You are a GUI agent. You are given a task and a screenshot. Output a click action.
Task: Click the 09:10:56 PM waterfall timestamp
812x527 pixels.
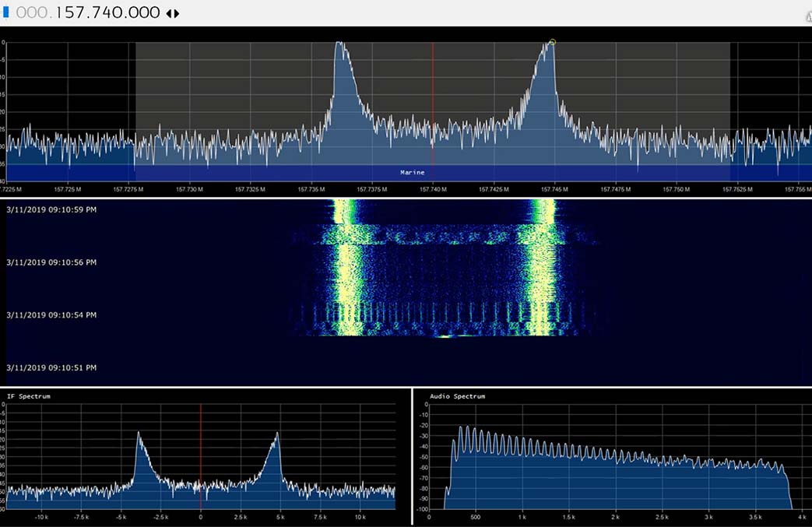[x=51, y=262]
